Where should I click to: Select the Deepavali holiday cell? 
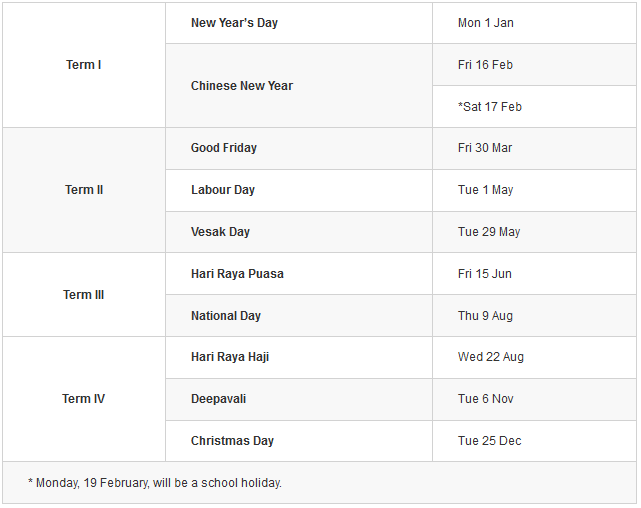click(x=218, y=399)
